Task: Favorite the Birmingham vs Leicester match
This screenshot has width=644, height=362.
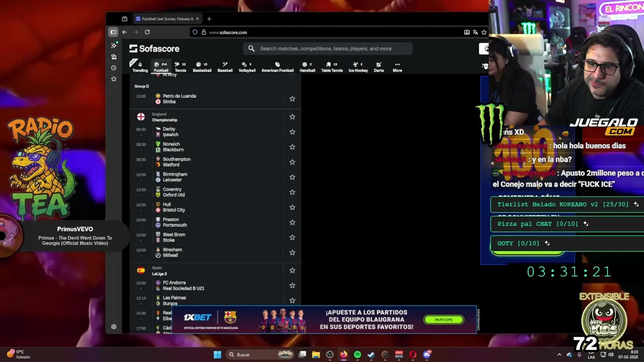Action: [292, 177]
